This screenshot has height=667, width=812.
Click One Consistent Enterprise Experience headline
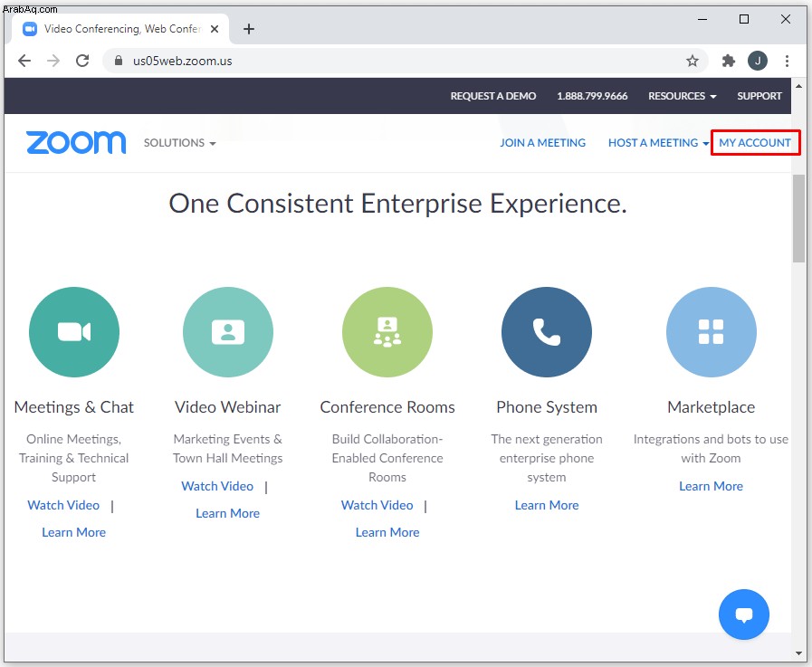pyautogui.click(x=397, y=204)
